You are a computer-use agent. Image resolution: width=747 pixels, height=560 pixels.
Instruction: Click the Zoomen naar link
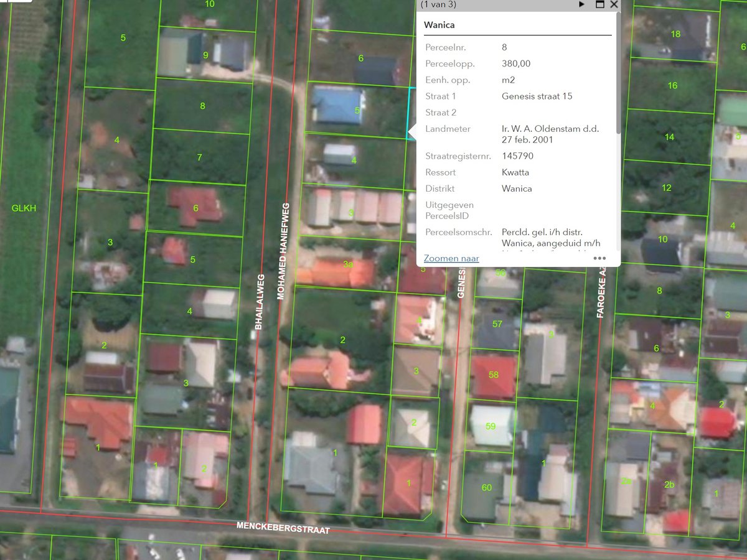click(451, 258)
